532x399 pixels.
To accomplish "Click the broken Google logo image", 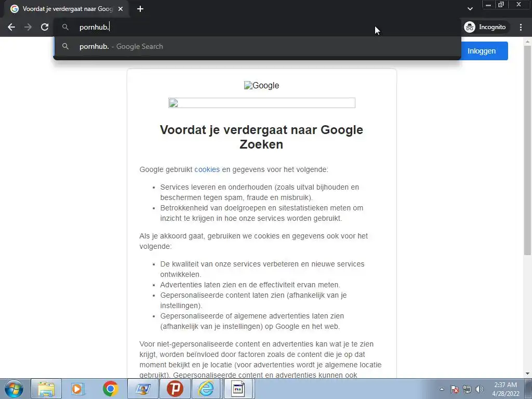I will (262, 86).
